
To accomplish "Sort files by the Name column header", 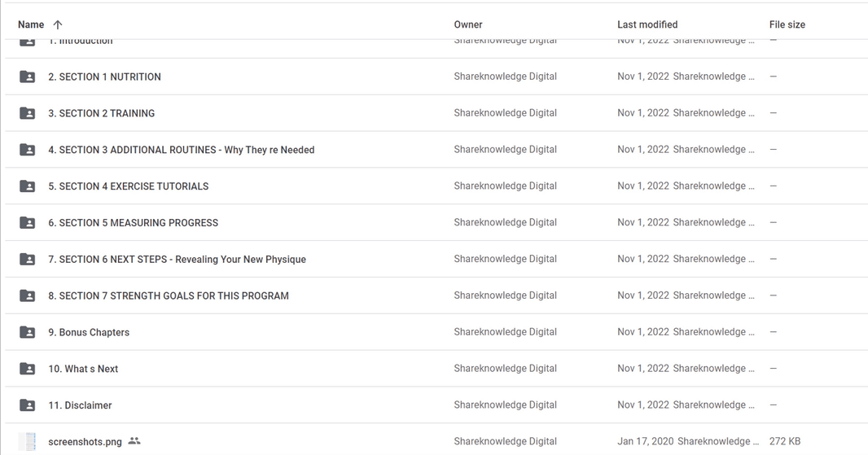I will [x=31, y=24].
